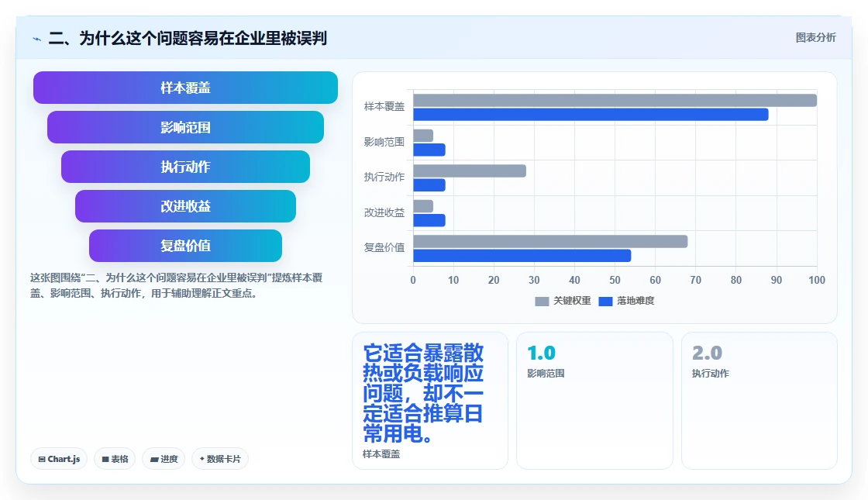Click the 改进收益 y-axis label on chart
This screenshot has width=868, height=500.
(x=384, y=212)
